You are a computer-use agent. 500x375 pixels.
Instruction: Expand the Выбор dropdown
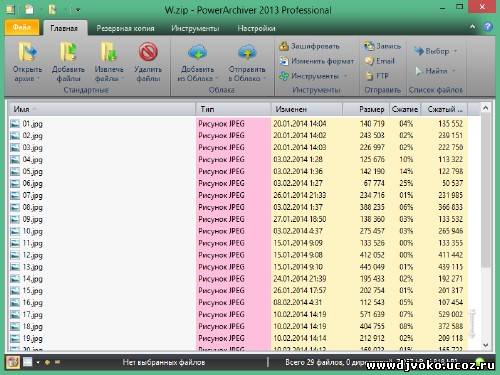455,51
